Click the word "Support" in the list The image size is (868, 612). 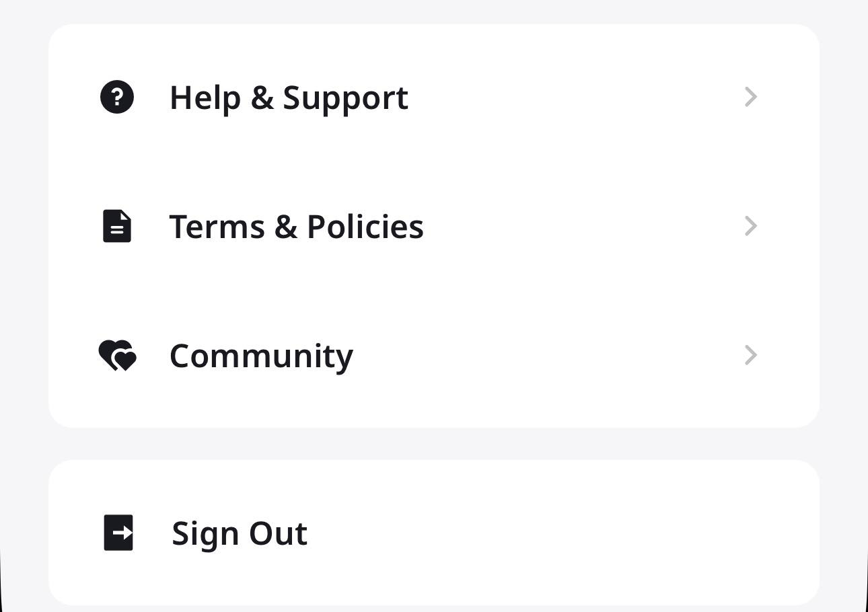pos(345,98)
